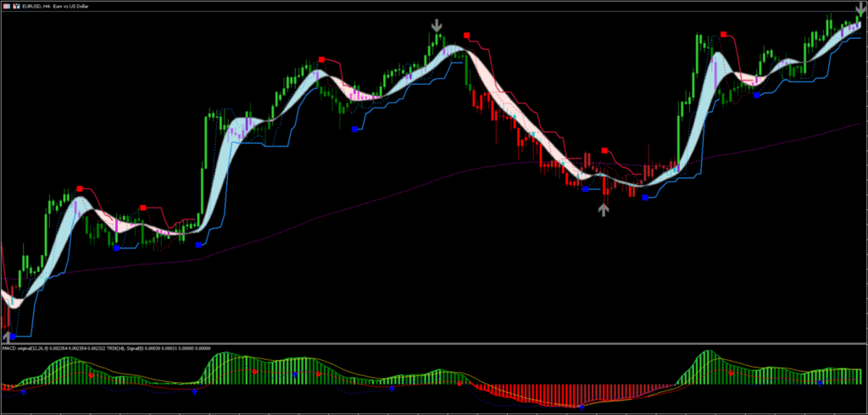Click the first chart icon in title bar
The width and height of the screenshot is (868, 415).
(x=5, y=6)
